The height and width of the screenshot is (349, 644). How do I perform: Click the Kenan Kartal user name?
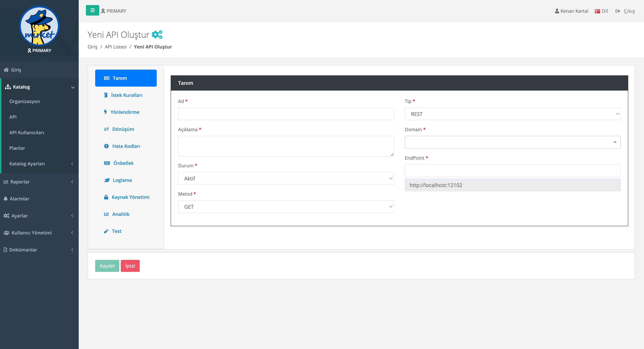[574, 11]
